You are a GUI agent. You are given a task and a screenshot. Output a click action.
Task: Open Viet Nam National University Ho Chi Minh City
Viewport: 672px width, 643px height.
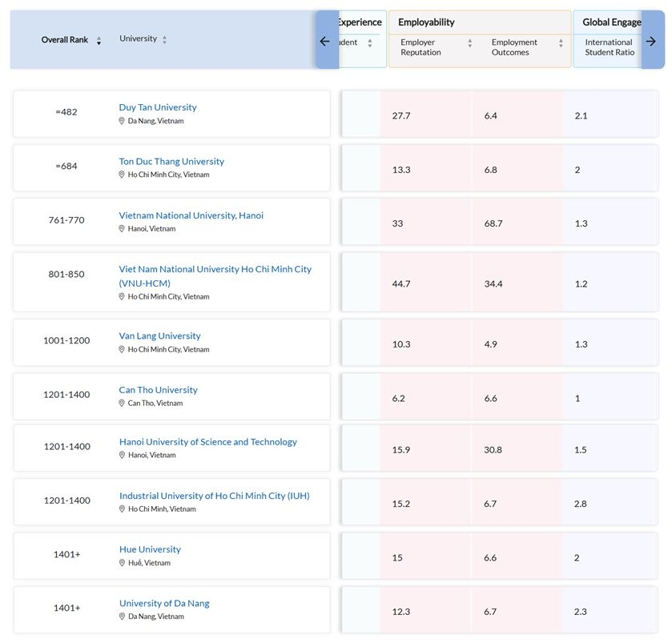point(215,270)
